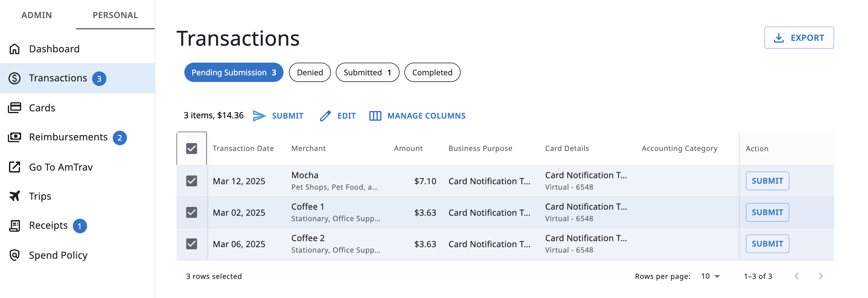
Task: Click the Dashboard home icon
Action: (15, 49)
